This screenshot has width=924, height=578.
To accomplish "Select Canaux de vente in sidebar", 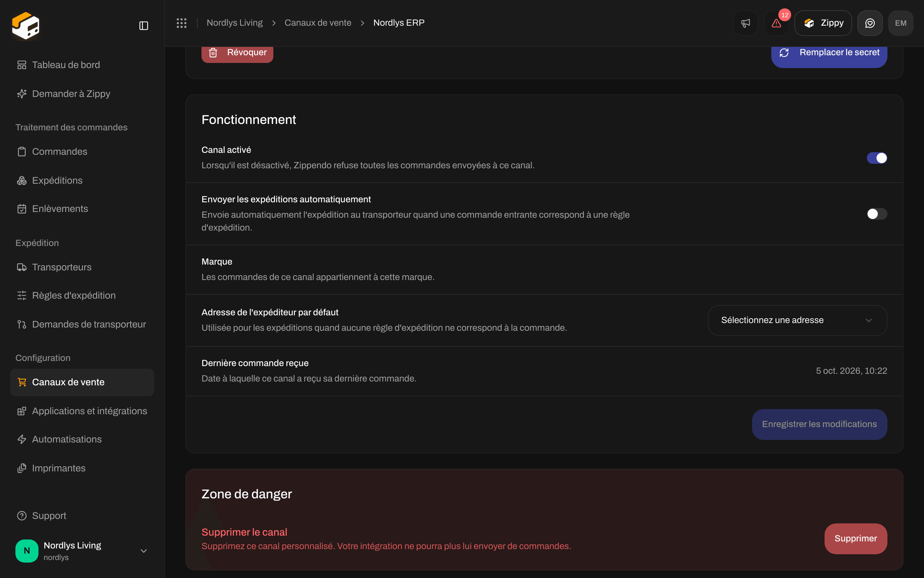I will click(82, 382).
